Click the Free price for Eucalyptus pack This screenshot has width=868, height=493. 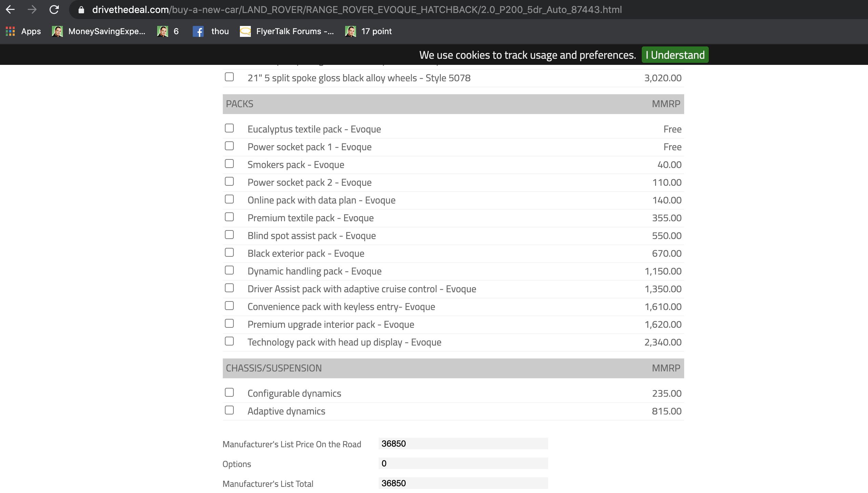tap(672, 129)
